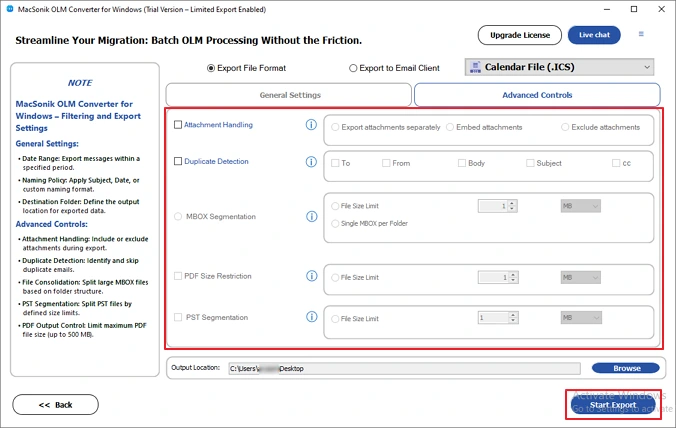
Task: Click Browse for output location
Action: pos(626,368)
